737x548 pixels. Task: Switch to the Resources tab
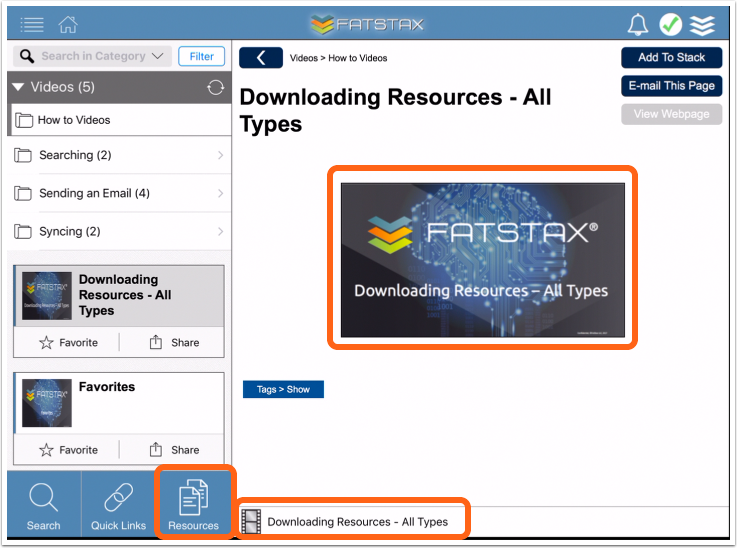pyautogui.click(x=194, y=504)
